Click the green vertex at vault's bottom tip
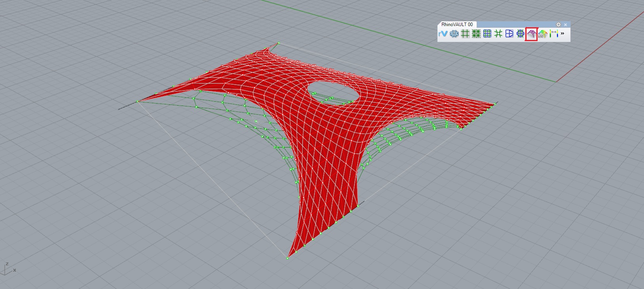This screenshot has width=644, height=289. click(x=288, y=258)
